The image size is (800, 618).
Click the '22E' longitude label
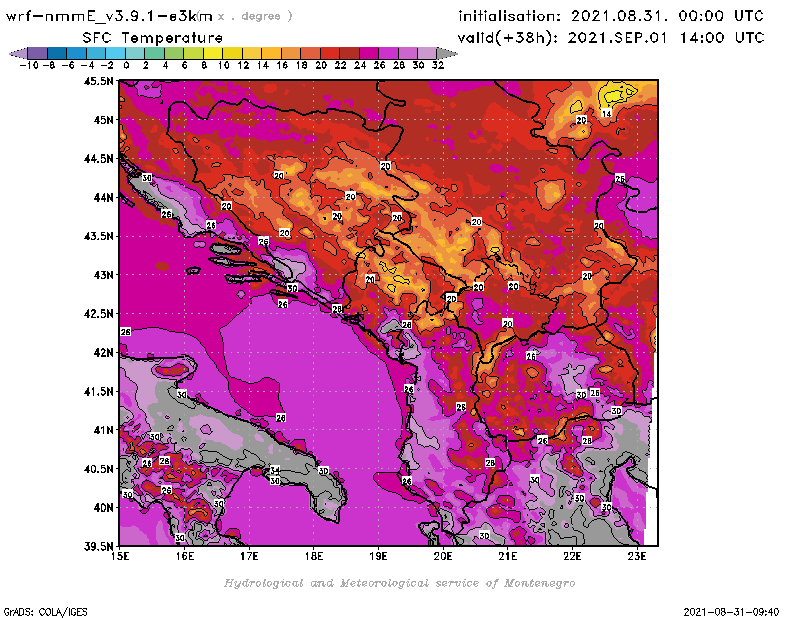[572, 556]
